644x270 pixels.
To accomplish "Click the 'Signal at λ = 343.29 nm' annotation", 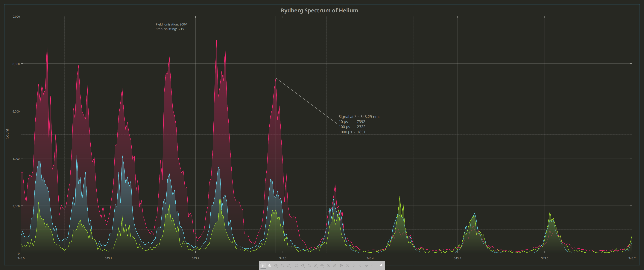I will point(359,117).
